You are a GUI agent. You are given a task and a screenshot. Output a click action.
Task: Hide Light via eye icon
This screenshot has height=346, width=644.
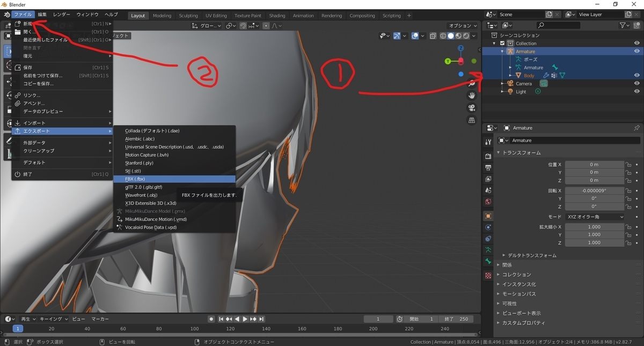(636, 92)
